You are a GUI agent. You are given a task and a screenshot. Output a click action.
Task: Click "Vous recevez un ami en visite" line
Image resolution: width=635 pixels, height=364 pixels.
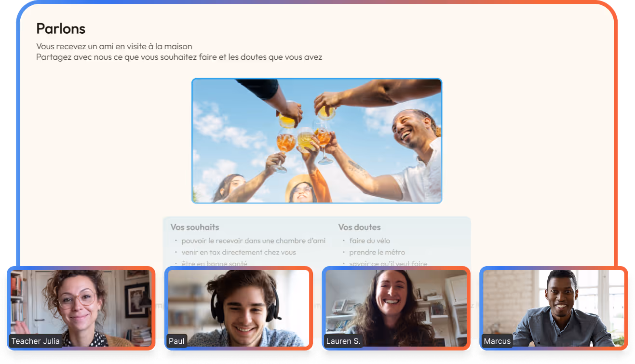pyautogui.click(x=114, y=47)
